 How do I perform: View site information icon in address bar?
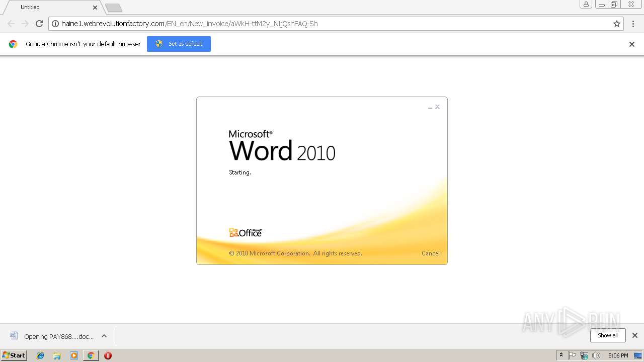coord(55,24)
